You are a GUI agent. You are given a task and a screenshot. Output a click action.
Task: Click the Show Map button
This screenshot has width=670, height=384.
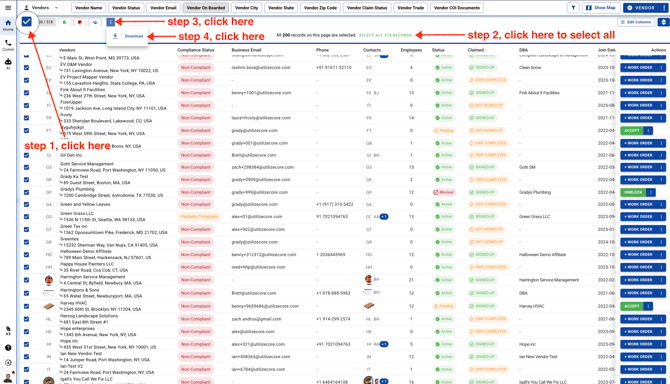click(601, 8)
